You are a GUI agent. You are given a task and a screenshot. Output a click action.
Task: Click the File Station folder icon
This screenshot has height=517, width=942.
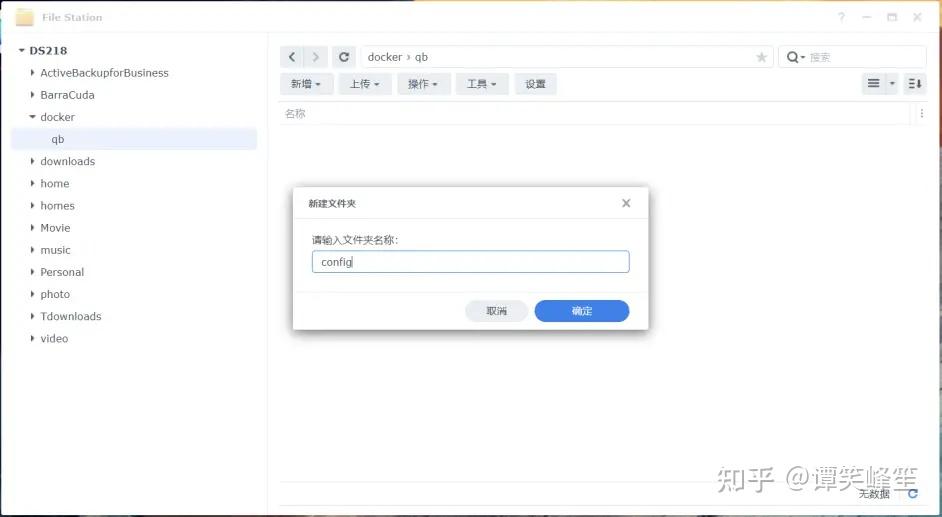tap(25, 17)
